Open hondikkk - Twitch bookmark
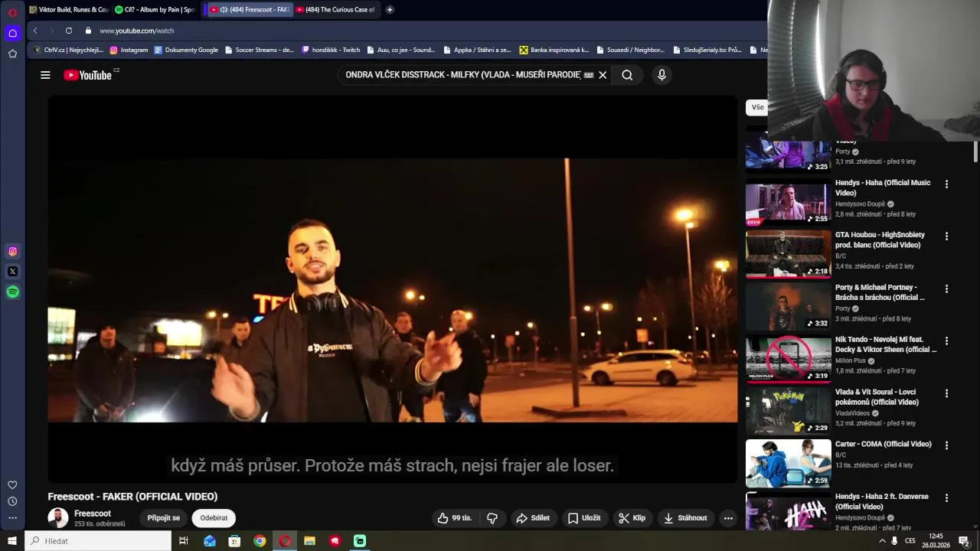 [x=331, y=50]
